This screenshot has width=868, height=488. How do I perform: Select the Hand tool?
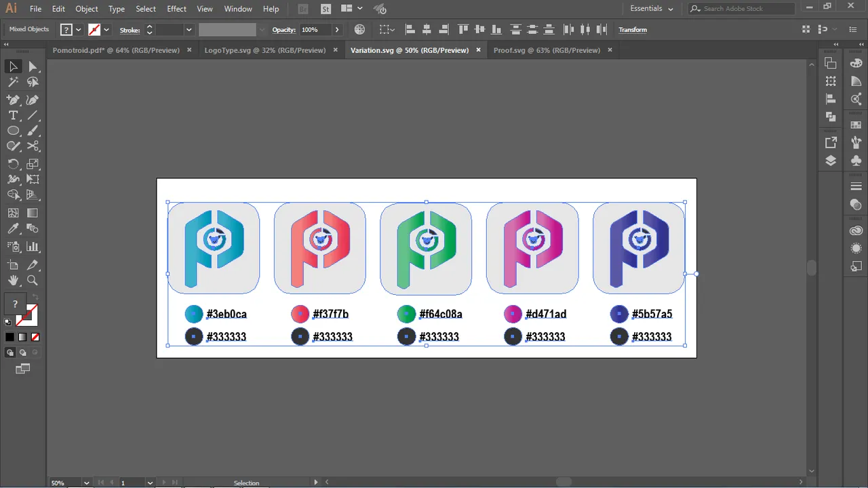[x=13, y=280]
